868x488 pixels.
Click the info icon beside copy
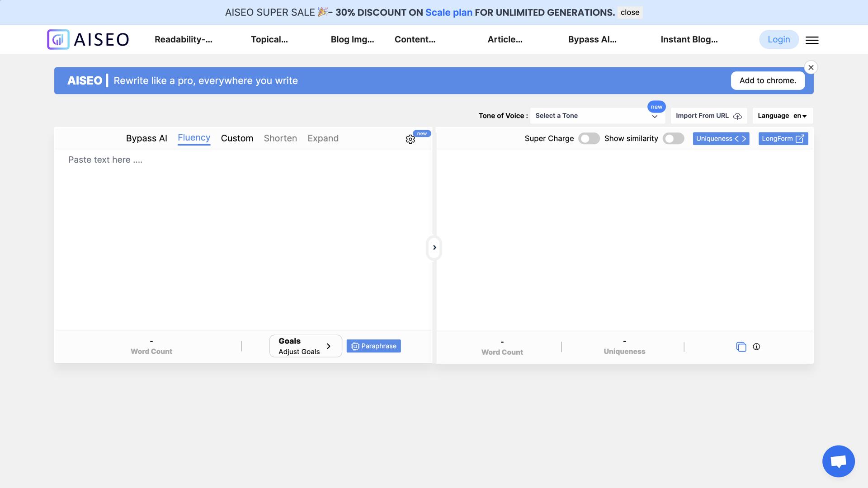tap(757, 347)
